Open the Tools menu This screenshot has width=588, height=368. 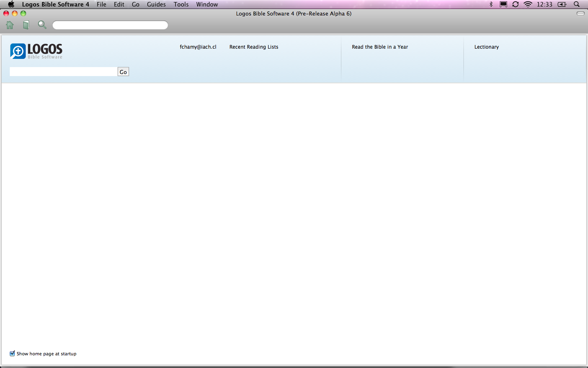point(181,4)
